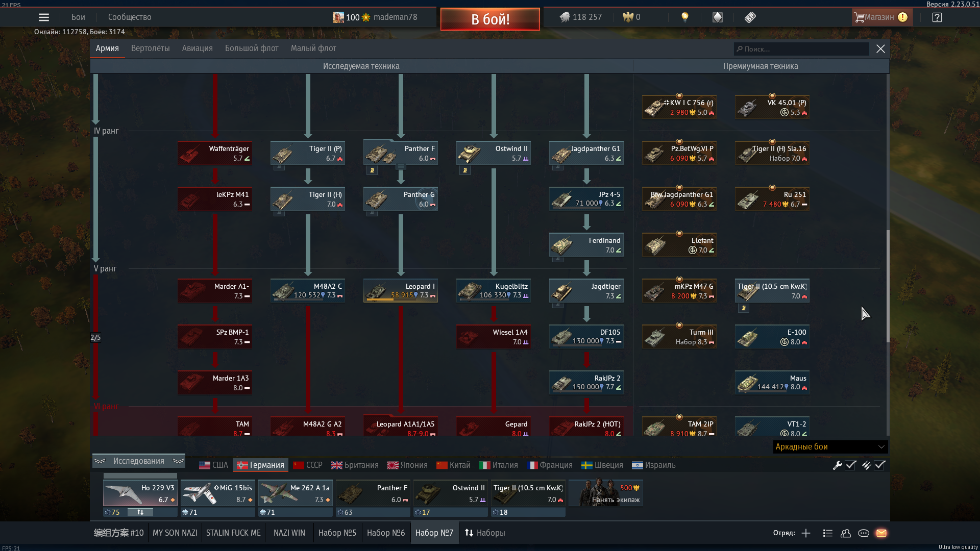Screen dimensions: 980x551
Task: Open player profile mademan78
Action: tap(375, 17)
